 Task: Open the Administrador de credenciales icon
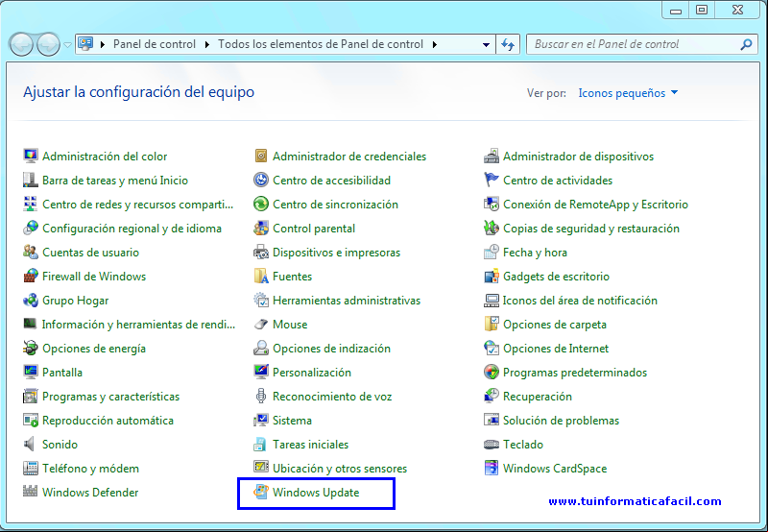click(x=261, y=156)
